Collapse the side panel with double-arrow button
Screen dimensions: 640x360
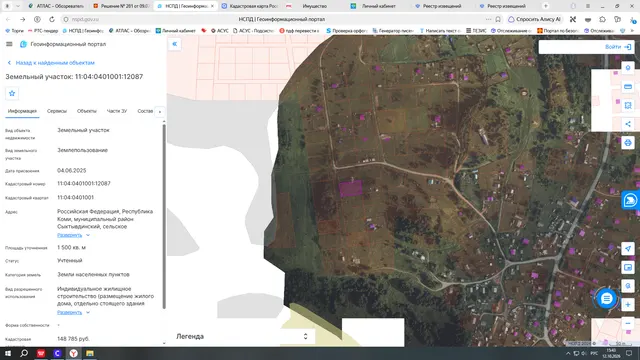coord(174,44)
